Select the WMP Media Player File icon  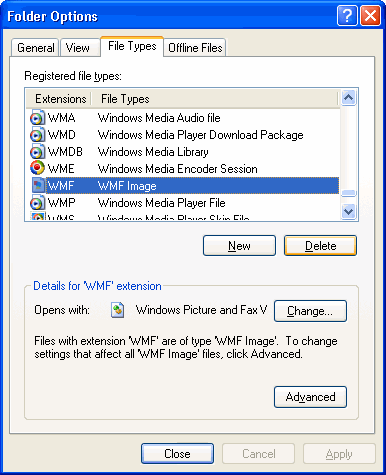(37, 203)
